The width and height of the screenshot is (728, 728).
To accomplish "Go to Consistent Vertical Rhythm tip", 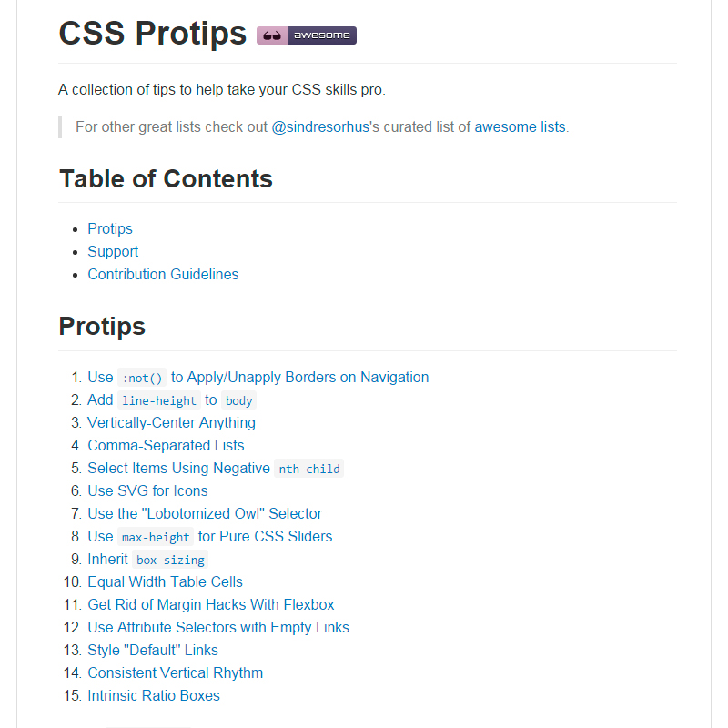I will pos(175,672).
